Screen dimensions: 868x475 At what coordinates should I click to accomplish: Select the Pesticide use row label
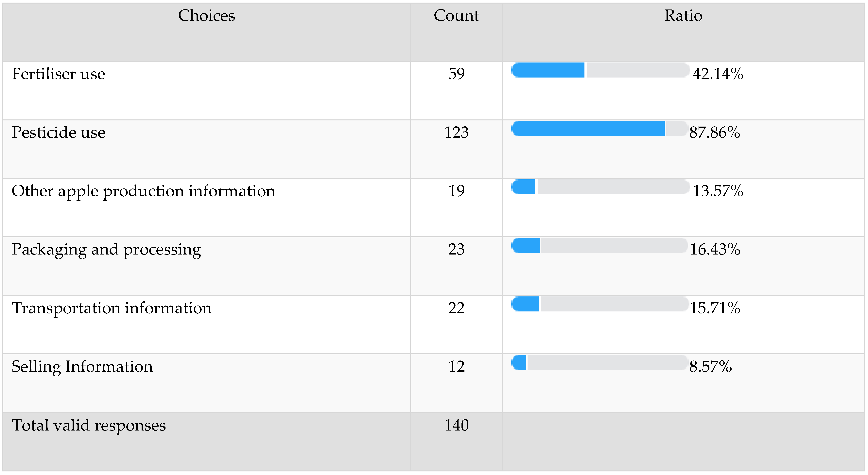click(58, 132)
